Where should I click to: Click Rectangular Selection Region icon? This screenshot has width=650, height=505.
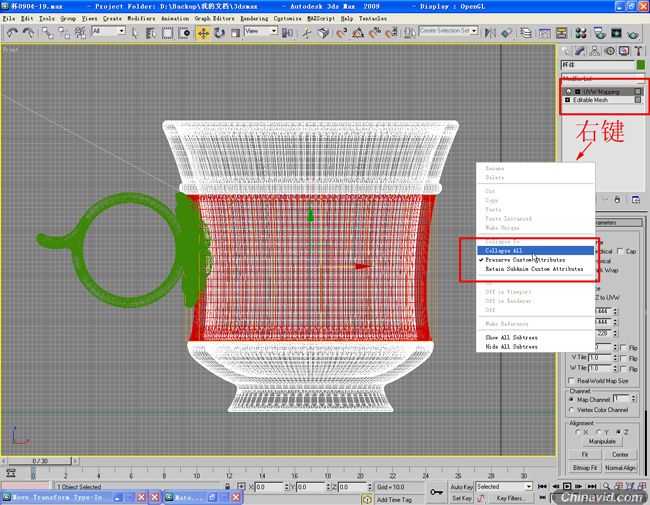(x=167, y=33)
